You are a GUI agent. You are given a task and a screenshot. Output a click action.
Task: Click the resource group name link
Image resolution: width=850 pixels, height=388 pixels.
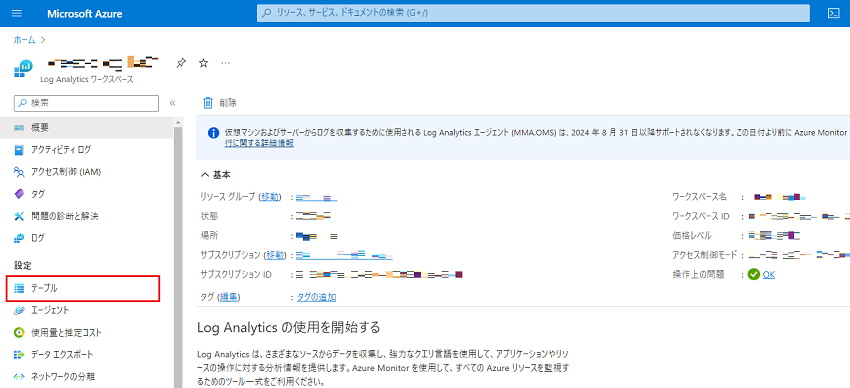pyautogui.click(x=317, y=197)
